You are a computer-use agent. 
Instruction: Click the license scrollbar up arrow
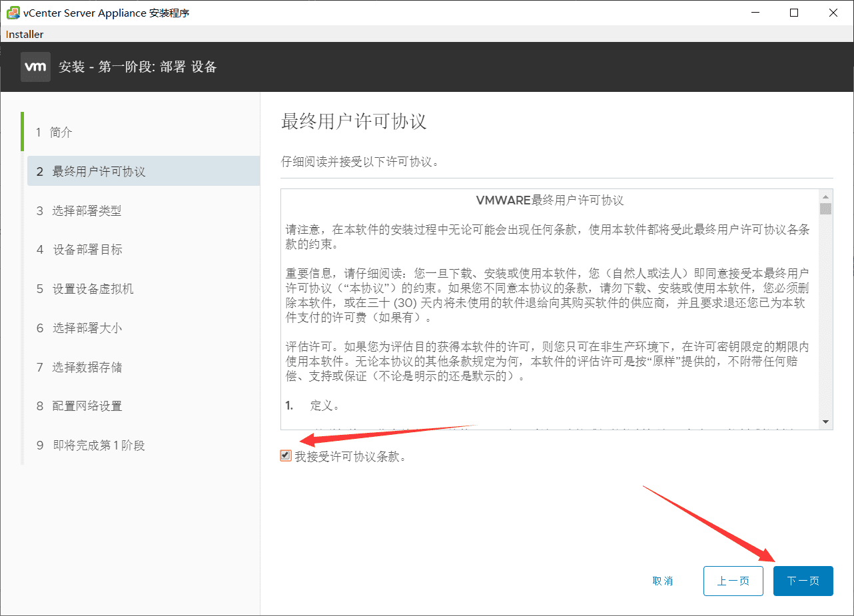(x=826, y=196)
